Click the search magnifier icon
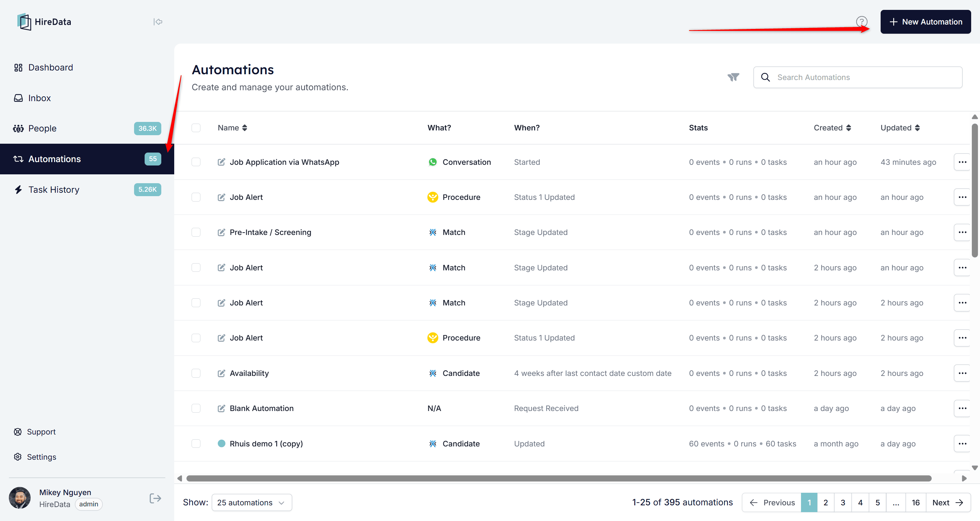The image size is (980, 521). click(765, 77)
